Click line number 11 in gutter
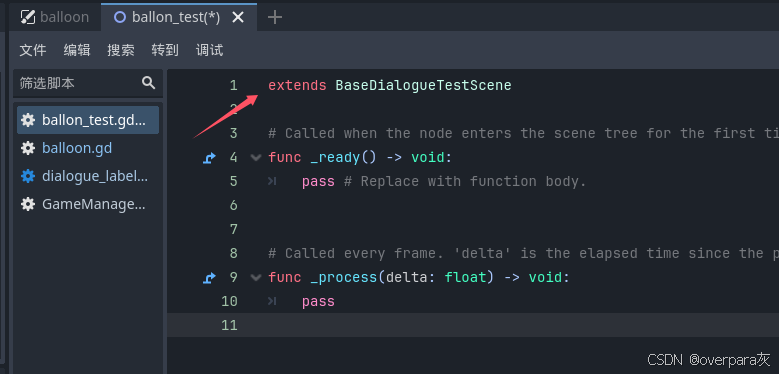The height and width of the screenshot is (374, 779). 229,325
